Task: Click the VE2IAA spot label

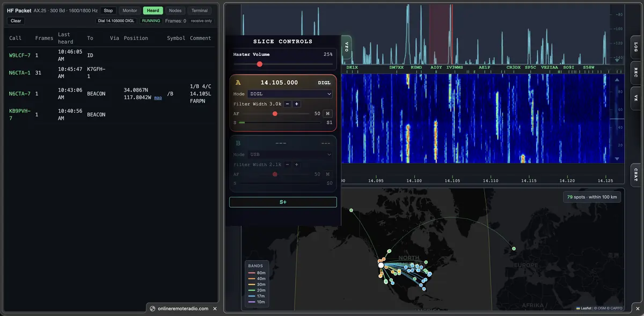Action: pyautogui.click(x=550, y=68)
